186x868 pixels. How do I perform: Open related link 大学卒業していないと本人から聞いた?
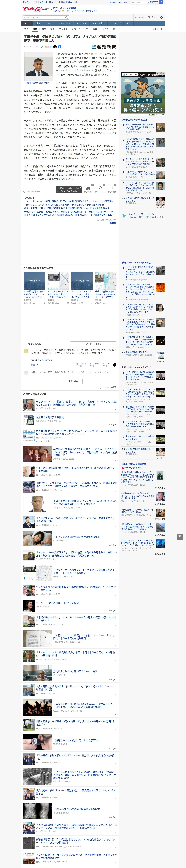(x=64, y=205)
